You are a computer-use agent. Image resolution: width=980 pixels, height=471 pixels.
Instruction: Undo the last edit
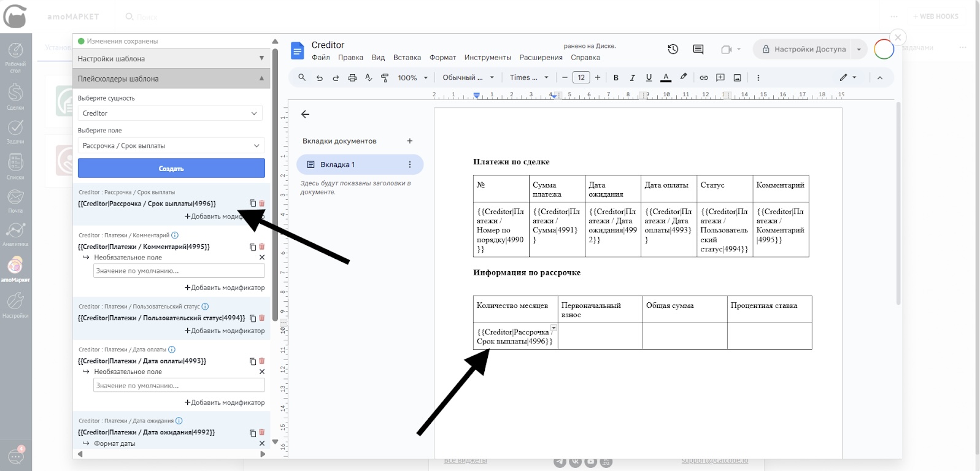click(x=319, y=78)
